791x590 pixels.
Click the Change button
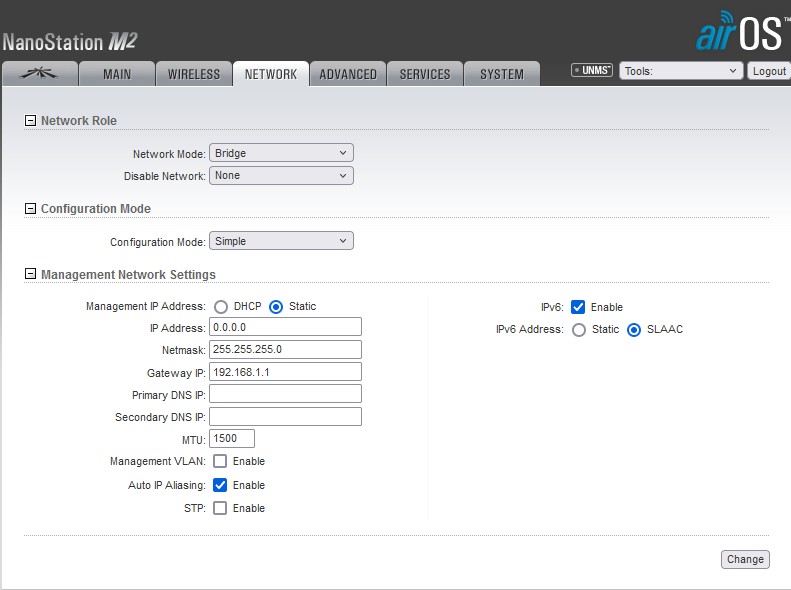745,559
